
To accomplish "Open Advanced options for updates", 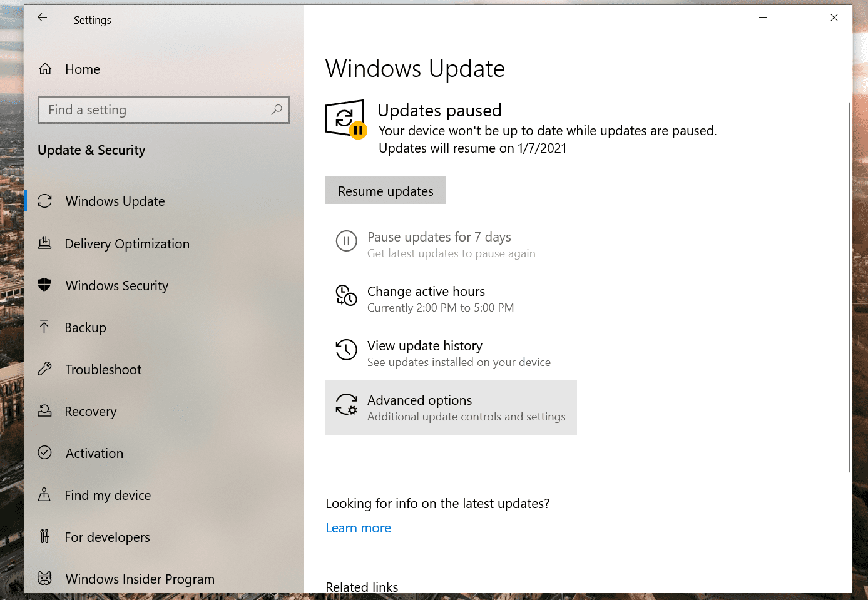I will [451, 407].
